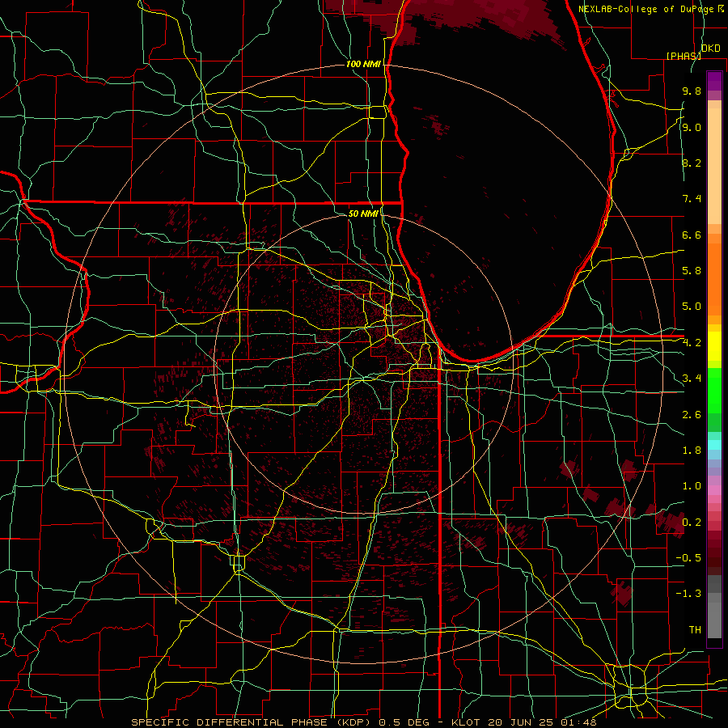Click the 5.8 scale value
Viewport: 728px width, 728px height.
tap(692, 271)
